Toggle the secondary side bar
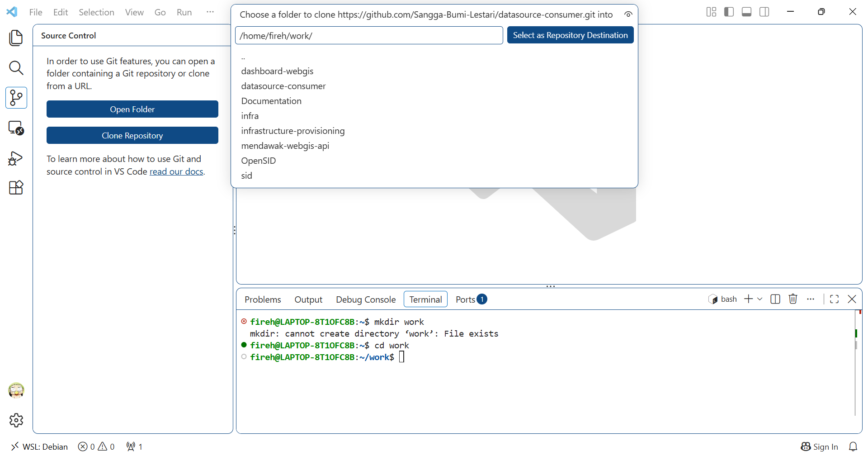Viewport: 868px width, 456px height. (764, 12)
